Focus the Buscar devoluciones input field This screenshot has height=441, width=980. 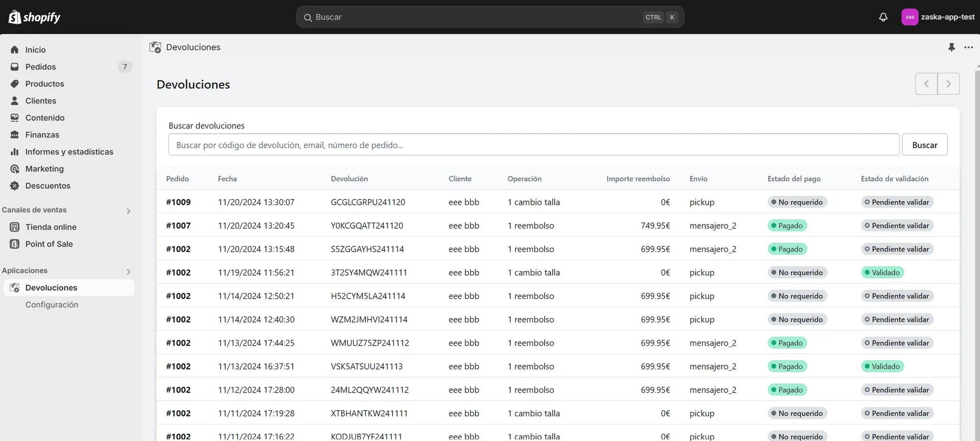pos(534,145)
